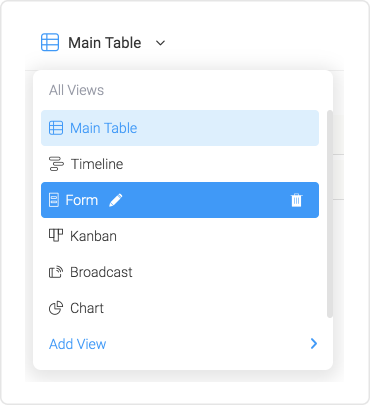Open the Timeline view
Screen dimensions: 370x405
(x=180, y=164)
